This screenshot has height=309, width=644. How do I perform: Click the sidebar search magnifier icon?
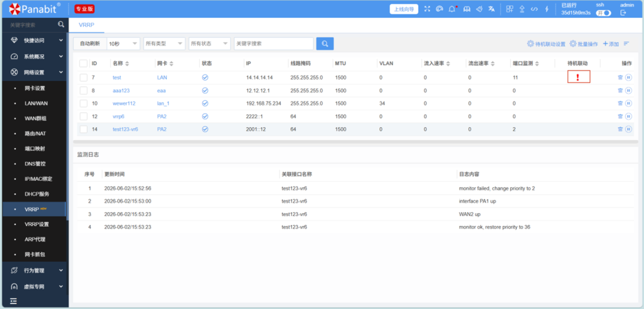click(x=61, y=24)
